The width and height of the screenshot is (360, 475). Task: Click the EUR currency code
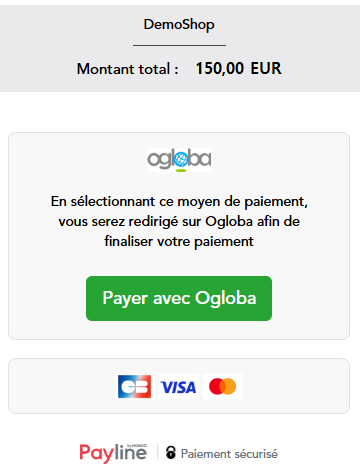(x=266, y=68)
